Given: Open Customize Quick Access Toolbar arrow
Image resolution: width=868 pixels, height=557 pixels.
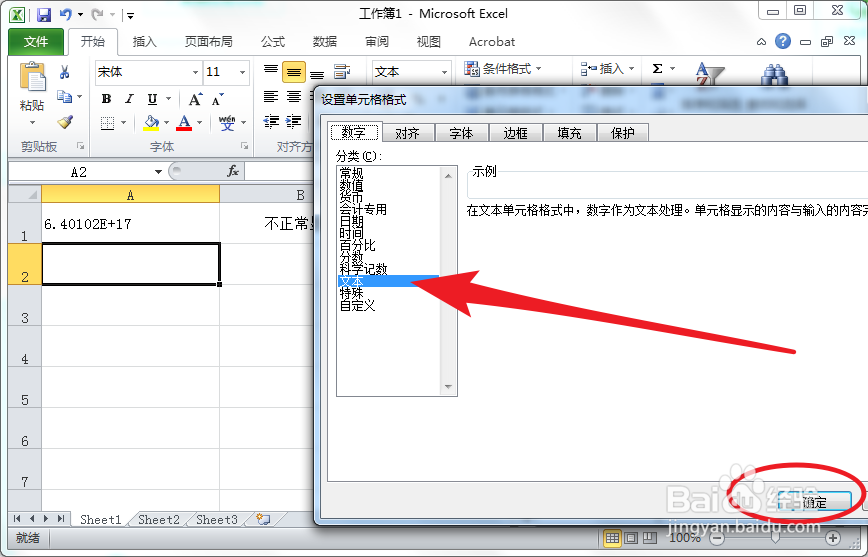Looking at the screenshot, I should (130, 16).
